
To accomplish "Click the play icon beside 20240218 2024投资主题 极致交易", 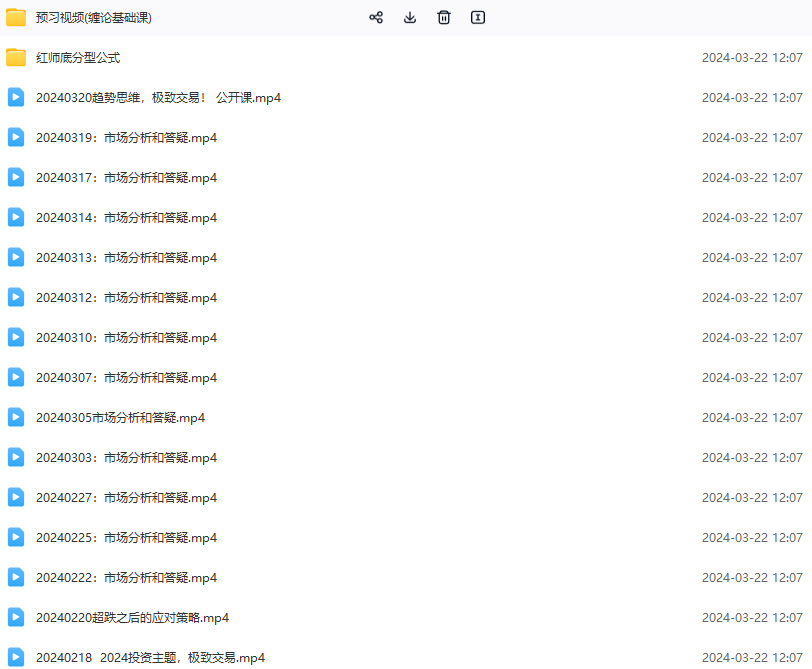I will 15,657.
